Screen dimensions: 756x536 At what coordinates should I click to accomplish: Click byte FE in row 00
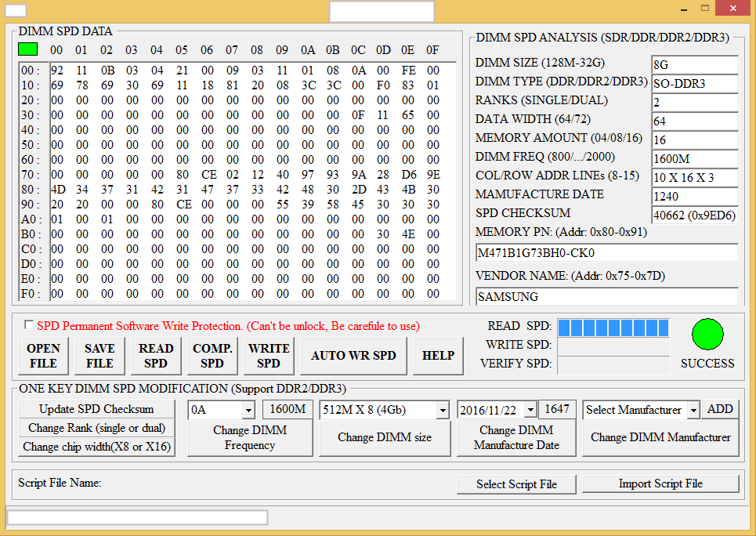[408, 71]
